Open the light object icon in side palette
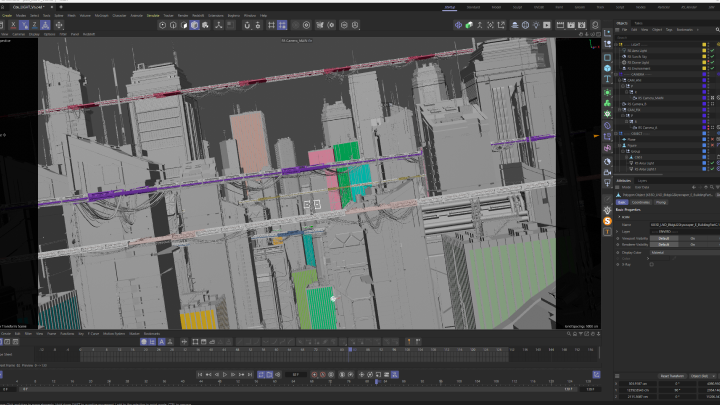720x405 pixels. coord(608,210)
